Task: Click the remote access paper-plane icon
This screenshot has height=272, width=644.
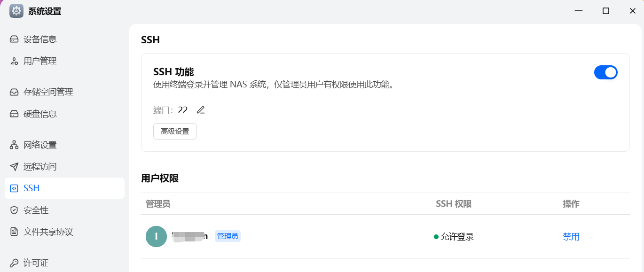Action: click(x=14, y=167)
